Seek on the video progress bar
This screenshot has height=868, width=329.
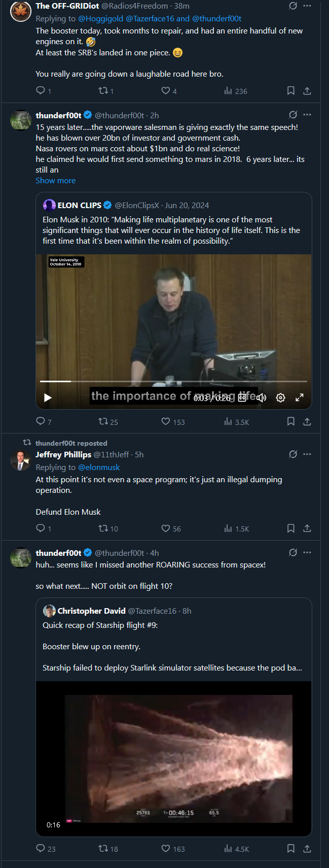pyautogui.click(x=173, y=381)
